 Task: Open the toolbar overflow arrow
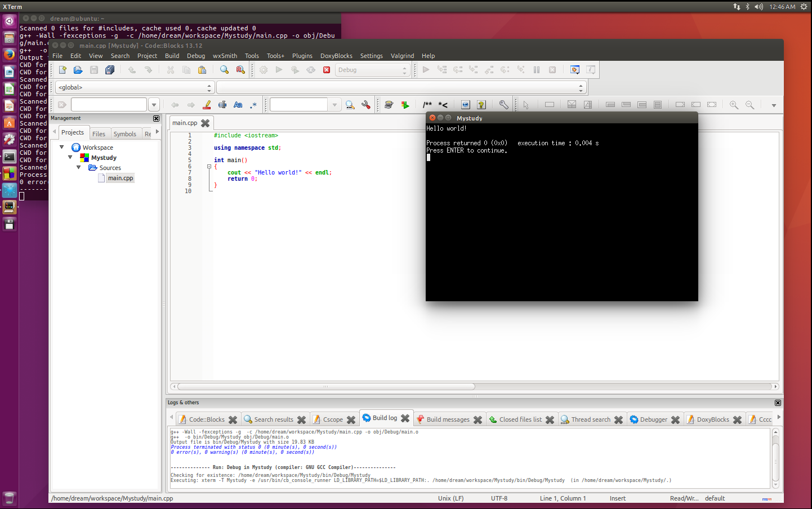[x=774, y=105]
